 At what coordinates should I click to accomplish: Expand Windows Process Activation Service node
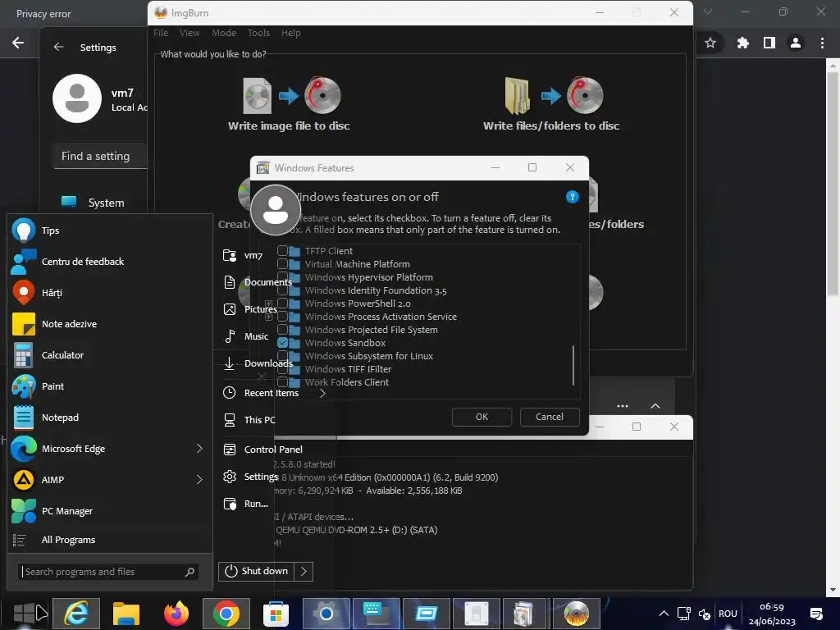click(x=269, y=317)
